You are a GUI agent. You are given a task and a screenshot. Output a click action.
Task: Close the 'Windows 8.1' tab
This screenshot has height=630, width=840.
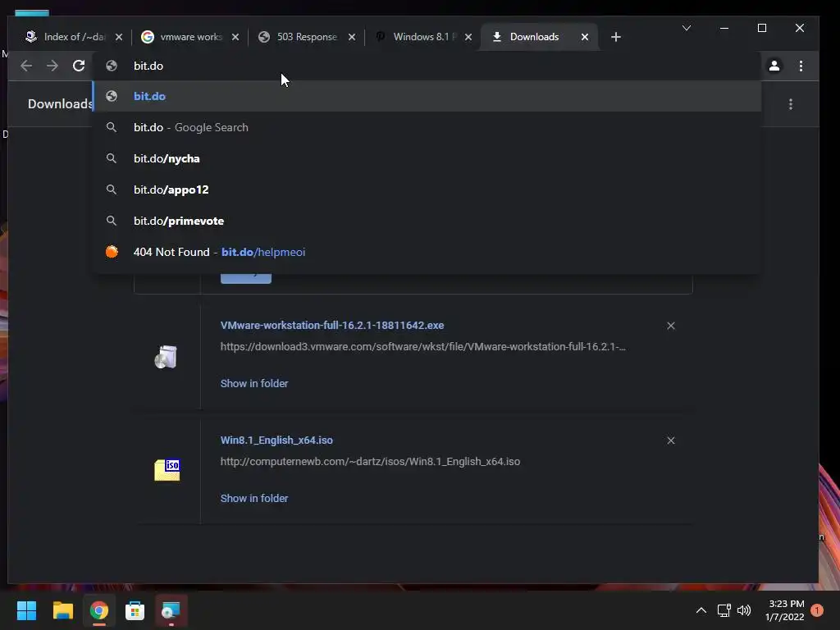[x=468, y=37]
